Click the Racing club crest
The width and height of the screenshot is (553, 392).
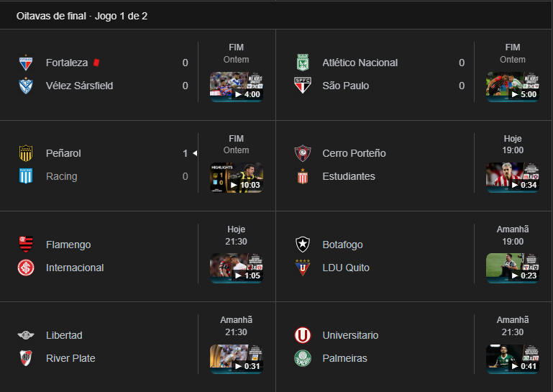click(26, 176)
